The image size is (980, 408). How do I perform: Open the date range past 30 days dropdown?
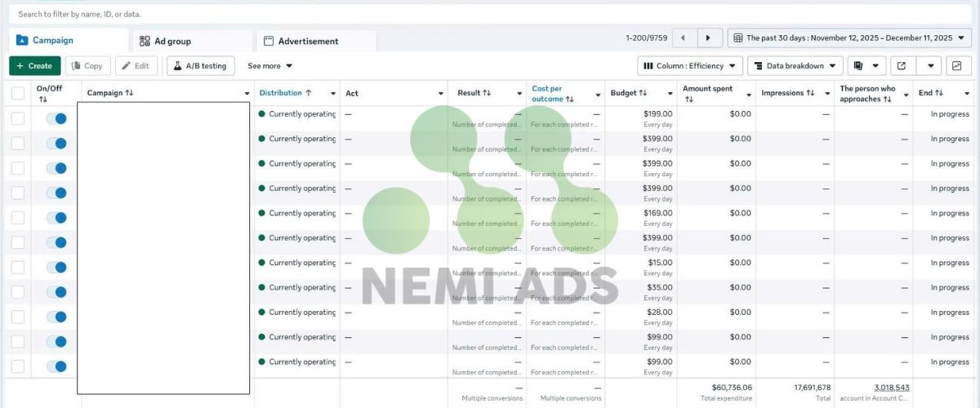[x=849, y=38]
